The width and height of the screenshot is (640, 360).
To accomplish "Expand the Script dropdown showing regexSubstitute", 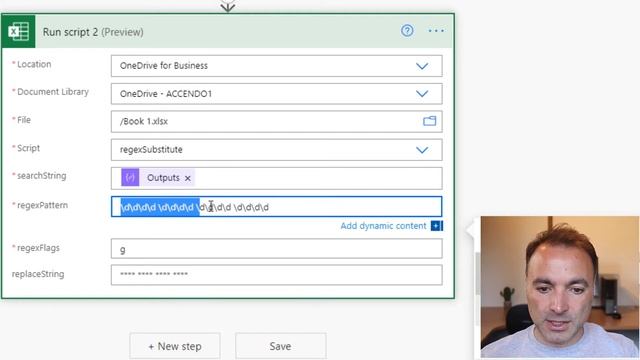I will tap(422, 150).
